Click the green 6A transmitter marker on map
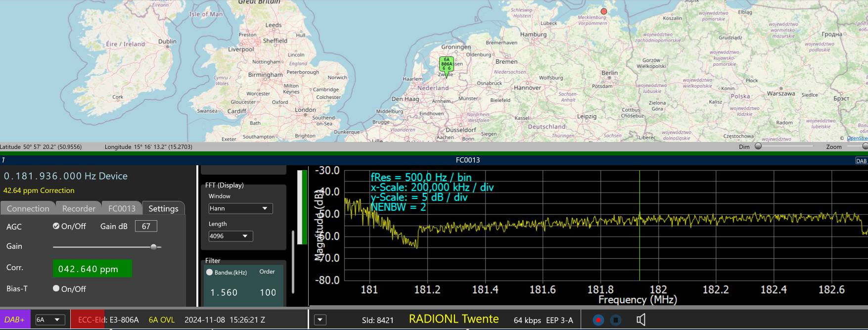This screenshot has width=868, height=330. [x=446, y=66]
